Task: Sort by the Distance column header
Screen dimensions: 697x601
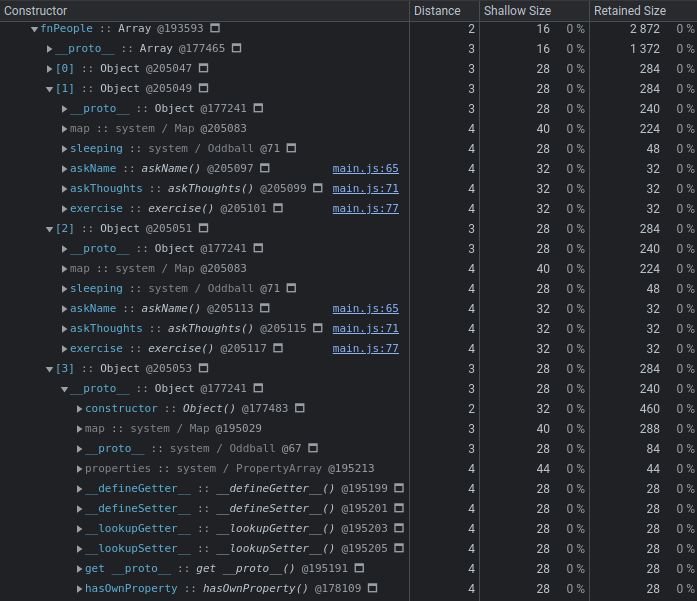Action: click(444, 11)
